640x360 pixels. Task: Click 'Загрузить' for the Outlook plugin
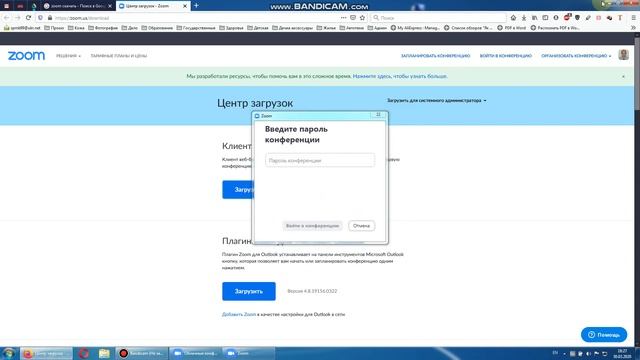coord(249,291)
